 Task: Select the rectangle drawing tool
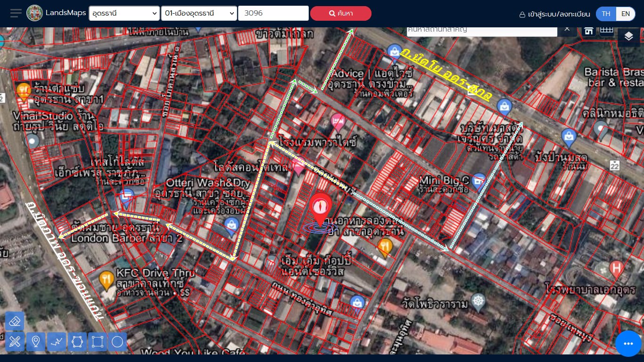tap(97, 342)
